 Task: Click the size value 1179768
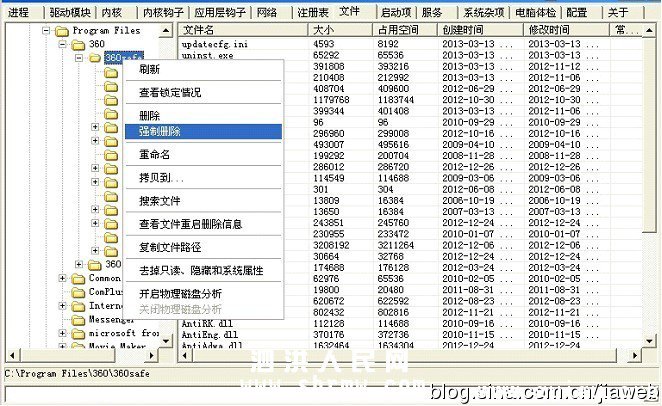click(331, 100)
